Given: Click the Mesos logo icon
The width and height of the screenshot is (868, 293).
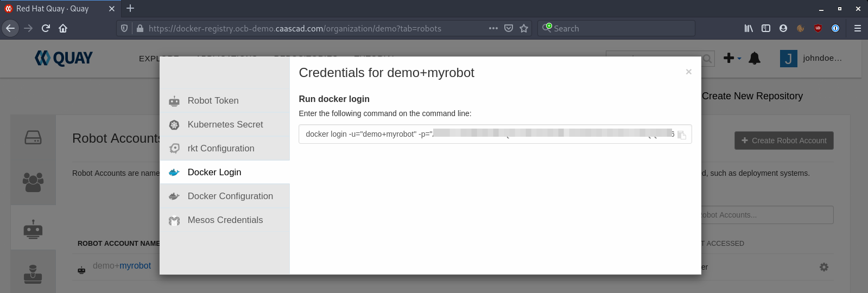Looking at the screenshot, I should [x=174, y=220].
